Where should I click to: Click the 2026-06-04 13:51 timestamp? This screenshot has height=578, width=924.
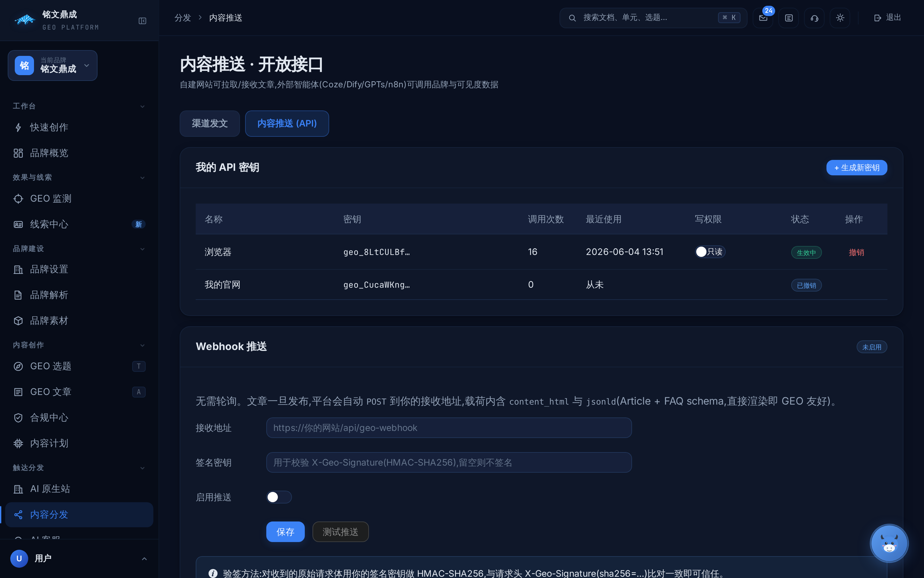coord(624,252)
